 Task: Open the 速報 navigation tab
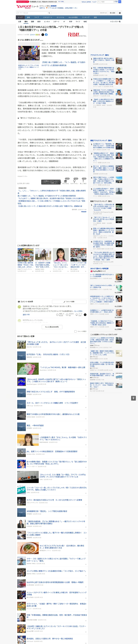28,17
